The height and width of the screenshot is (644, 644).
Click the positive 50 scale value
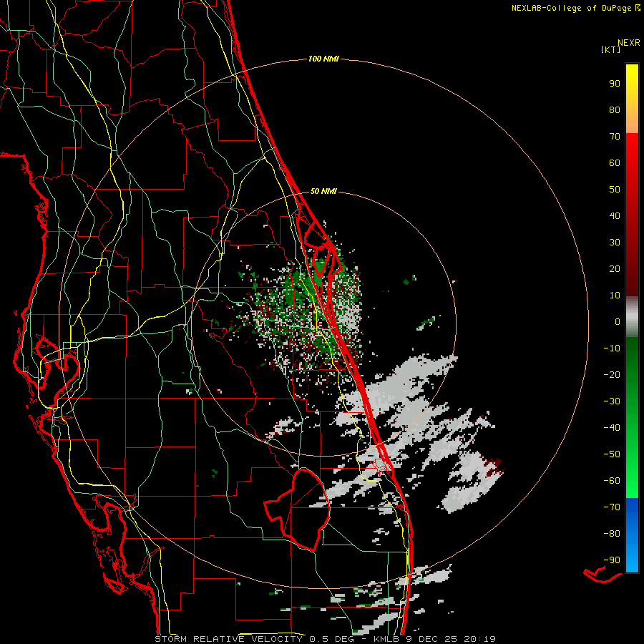coord(615,190)
